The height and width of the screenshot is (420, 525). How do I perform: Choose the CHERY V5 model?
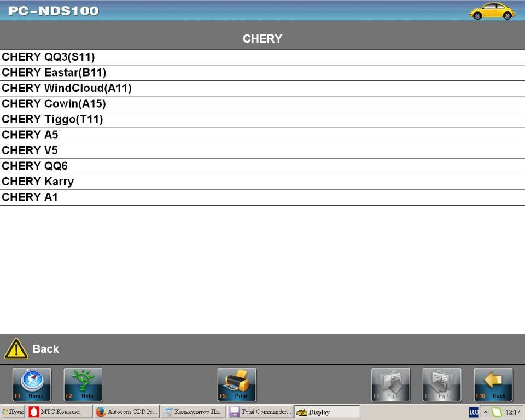point(262,150)
